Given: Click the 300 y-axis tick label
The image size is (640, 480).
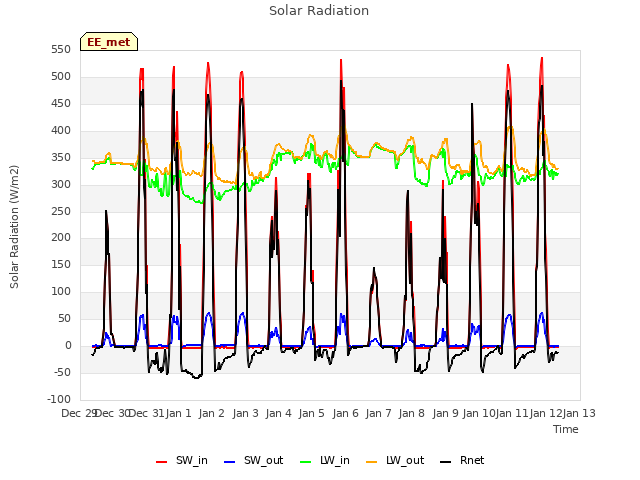Looking at the screenshot, I should tap(61, 184).
